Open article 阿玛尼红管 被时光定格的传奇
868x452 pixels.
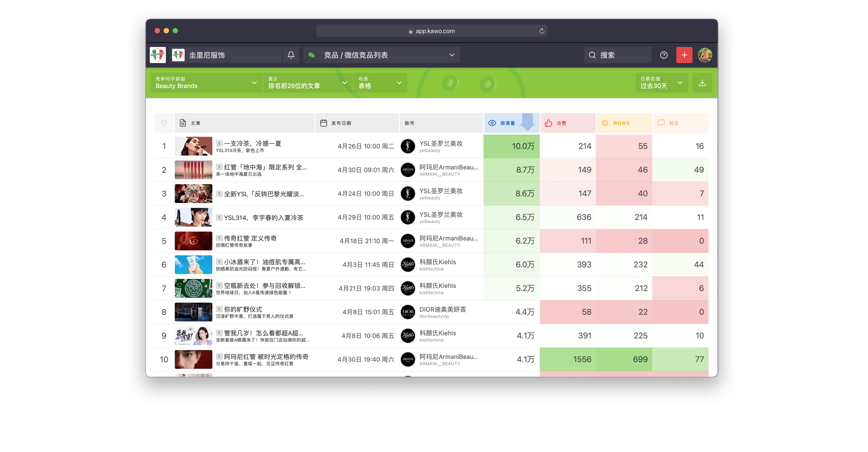click(266, 357)
